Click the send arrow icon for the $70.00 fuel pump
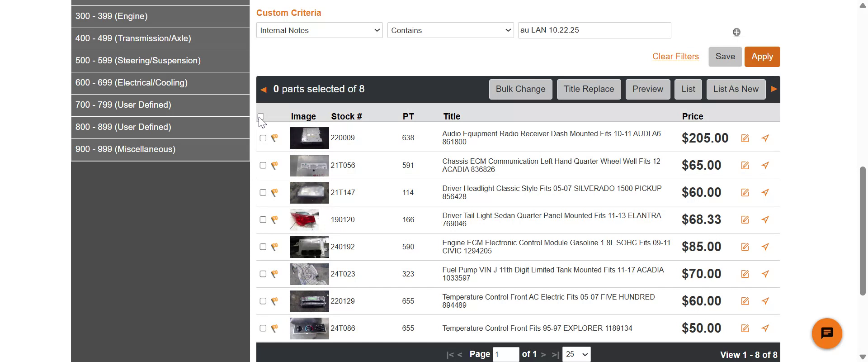The width and height of the screenshot is (868, 362). pos(765,274)
